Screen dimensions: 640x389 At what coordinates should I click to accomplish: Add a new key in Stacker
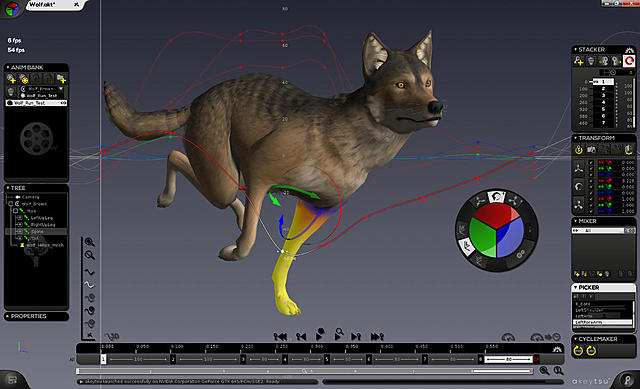[578, 61]
